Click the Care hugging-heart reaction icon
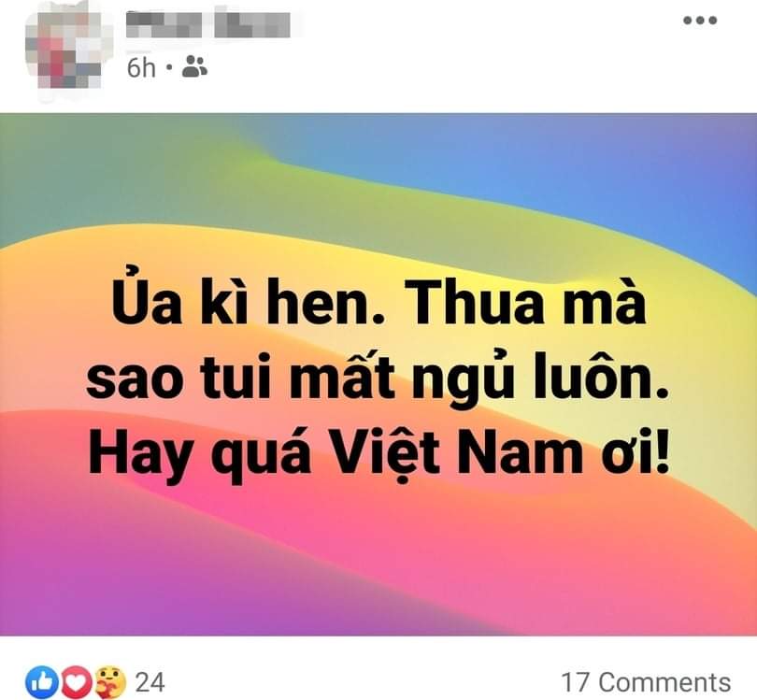 [109, 682]
